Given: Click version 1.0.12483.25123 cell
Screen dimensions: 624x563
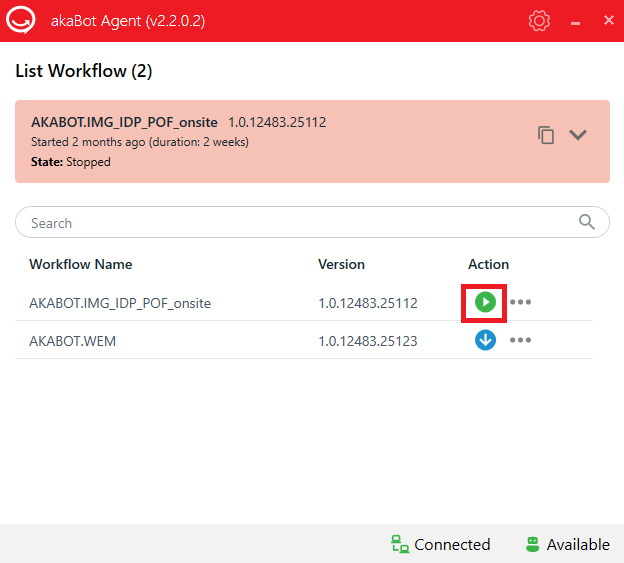Looking at the screenshot, I should pos(368,341).
